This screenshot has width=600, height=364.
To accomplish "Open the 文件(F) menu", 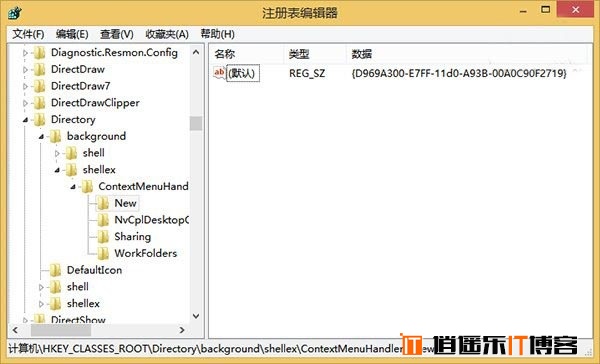I will click(x=28, y=34).
